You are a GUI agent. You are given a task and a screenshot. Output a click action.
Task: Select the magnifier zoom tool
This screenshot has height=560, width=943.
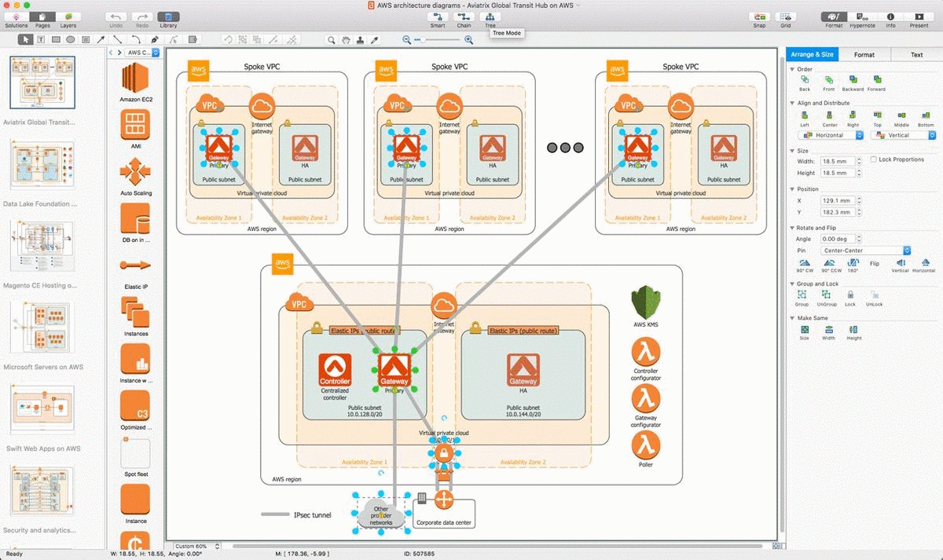[332, 39]
